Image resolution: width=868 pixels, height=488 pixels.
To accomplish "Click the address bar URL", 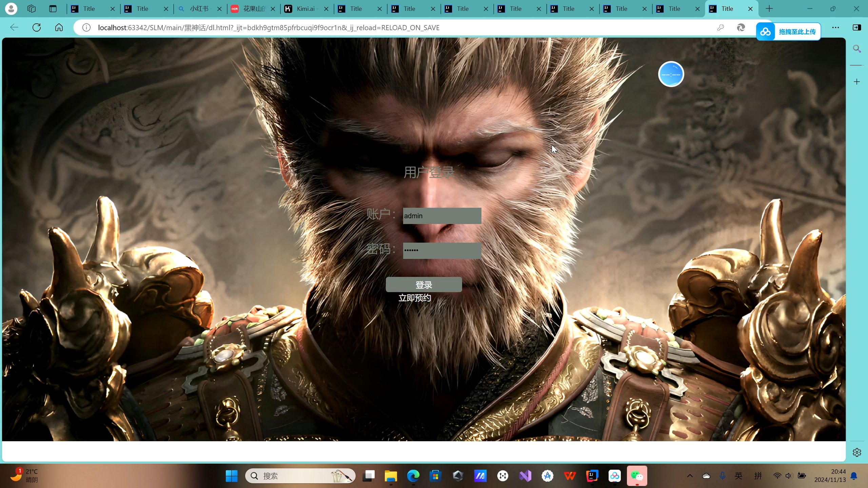I will tap(269, 27).
